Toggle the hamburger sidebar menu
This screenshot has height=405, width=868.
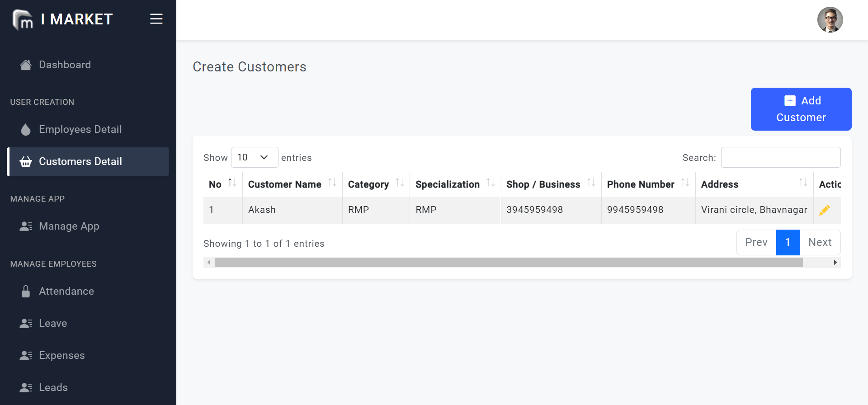tap(156, 19)
